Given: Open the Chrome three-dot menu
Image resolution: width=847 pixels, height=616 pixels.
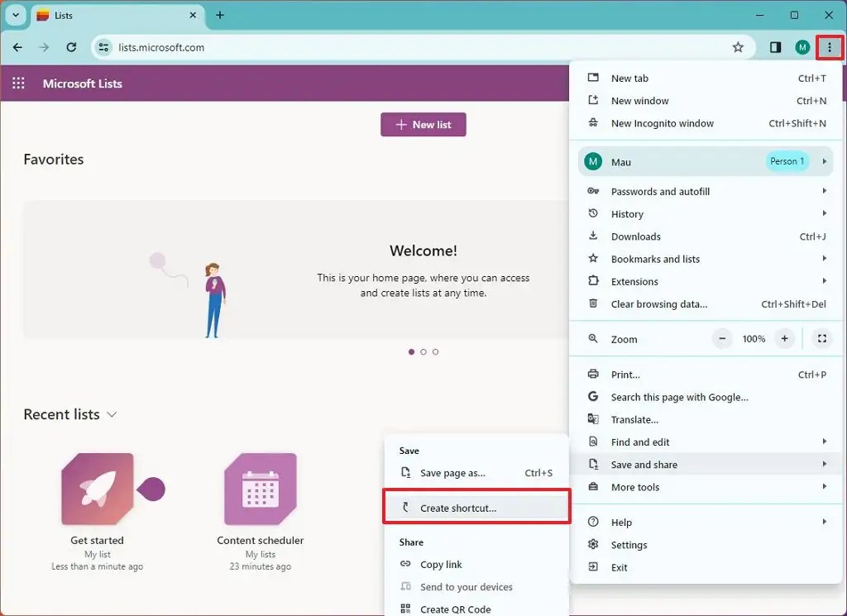Looking at the screenshot, I should [830, 47].
